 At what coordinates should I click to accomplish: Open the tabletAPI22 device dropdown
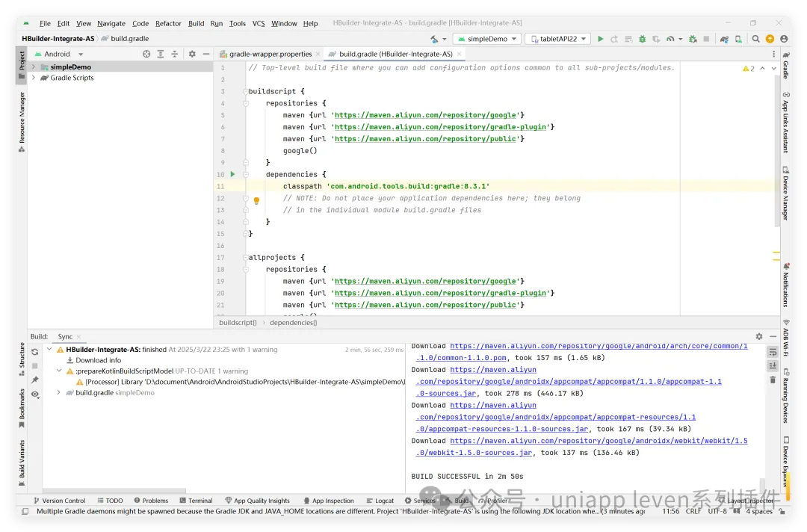[557, 39]
